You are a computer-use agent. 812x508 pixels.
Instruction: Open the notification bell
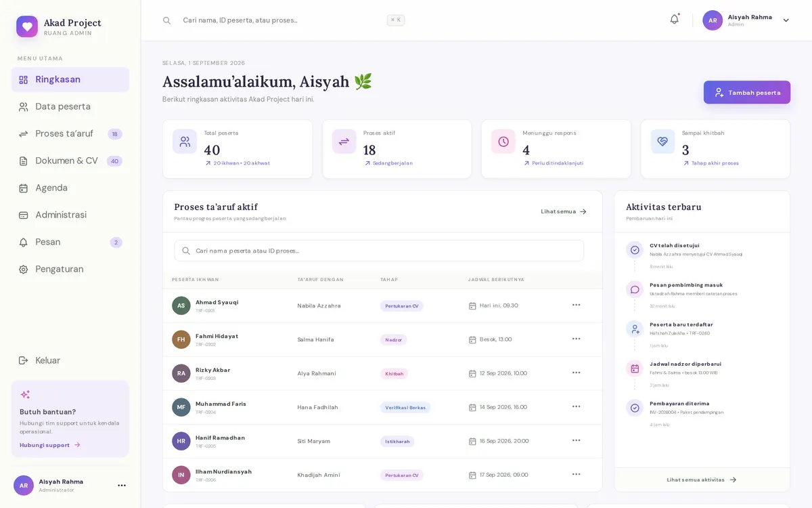click(x=674, y=20)
